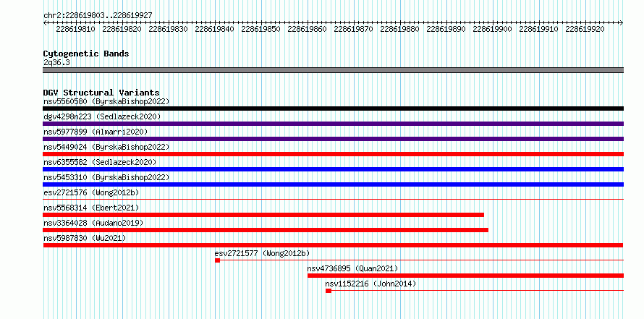Click ruler position 228619810
This screenshot has width=644, height=319.
[75, 29]
